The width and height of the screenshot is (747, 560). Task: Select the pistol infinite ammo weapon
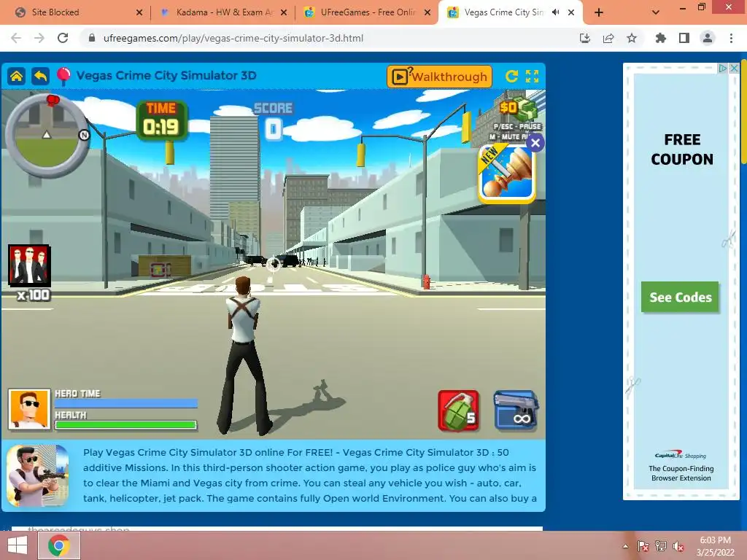516,411
